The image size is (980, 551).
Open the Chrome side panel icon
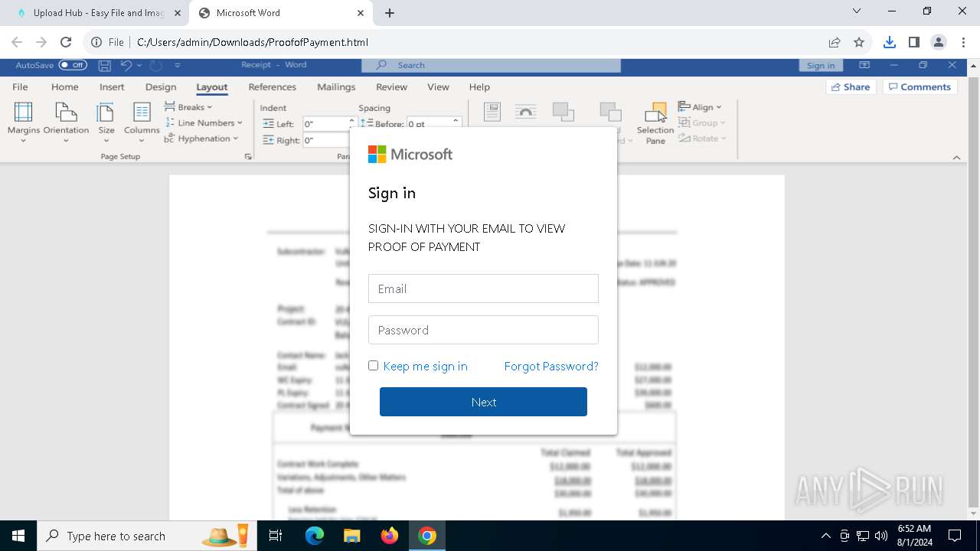click(913, 42)
